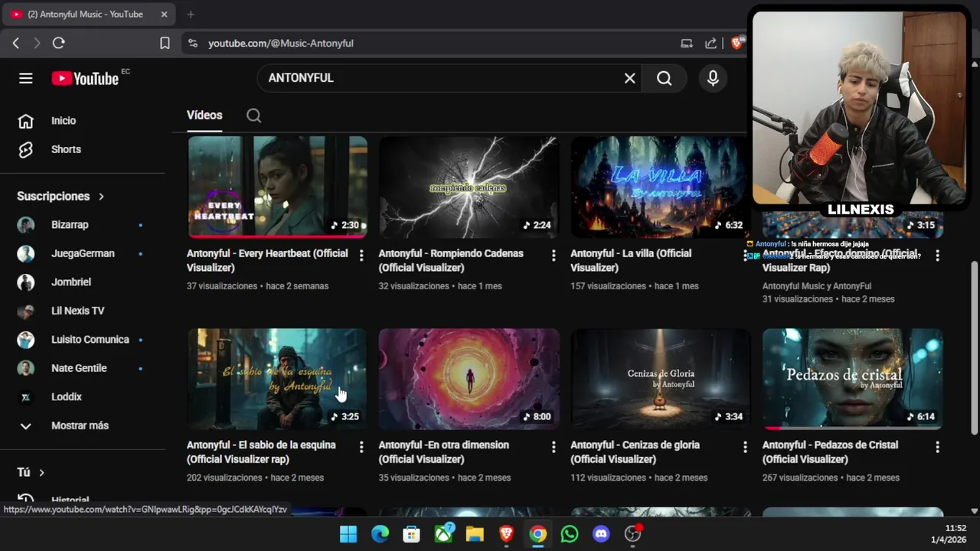Click the share icon in address bar
Viewport: 980px width, 551px height.
[x=710, y=43]
